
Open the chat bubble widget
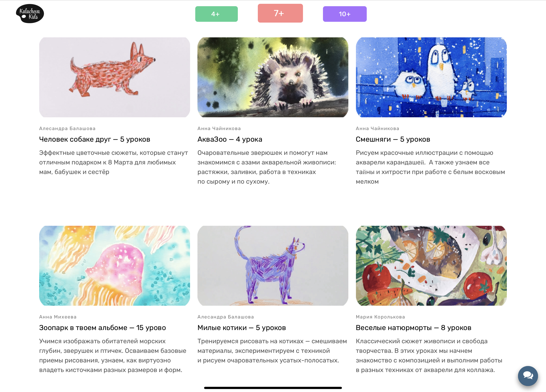[x=528, y=375]
